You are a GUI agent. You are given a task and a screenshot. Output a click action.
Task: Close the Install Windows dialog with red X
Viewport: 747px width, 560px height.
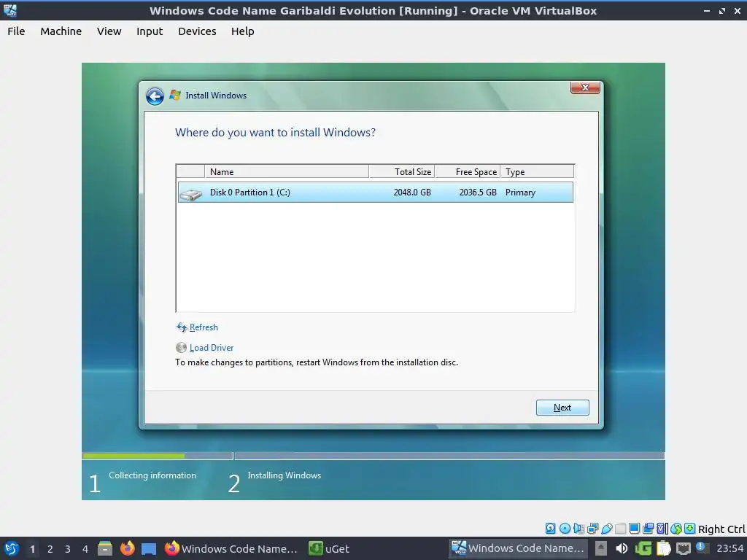(x=585, y=87)
